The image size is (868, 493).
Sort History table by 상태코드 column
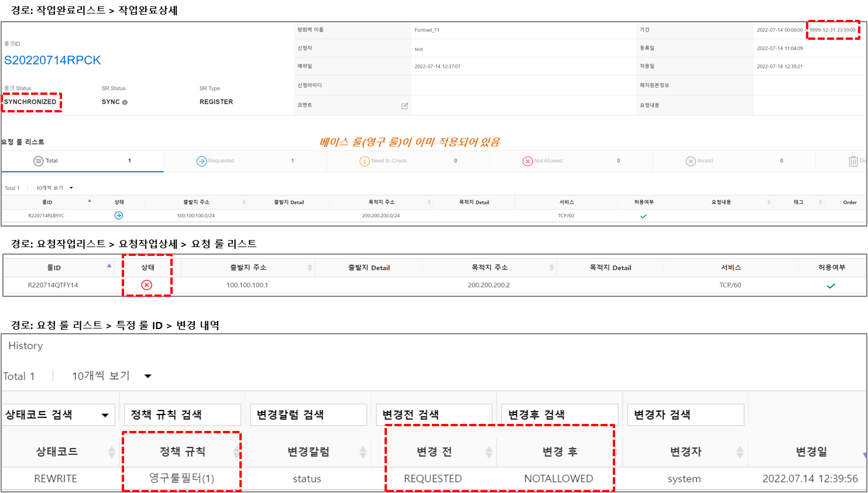point(111,452)
